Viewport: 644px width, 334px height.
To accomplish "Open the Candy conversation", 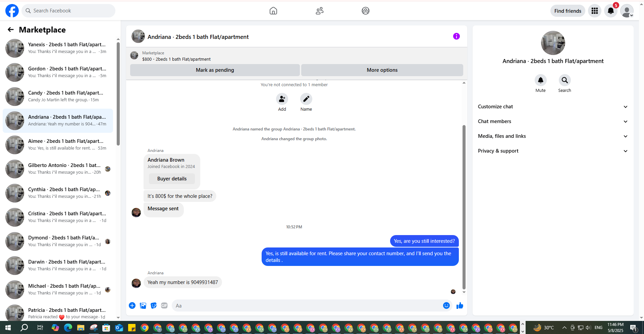I will [x=58, y=97].
